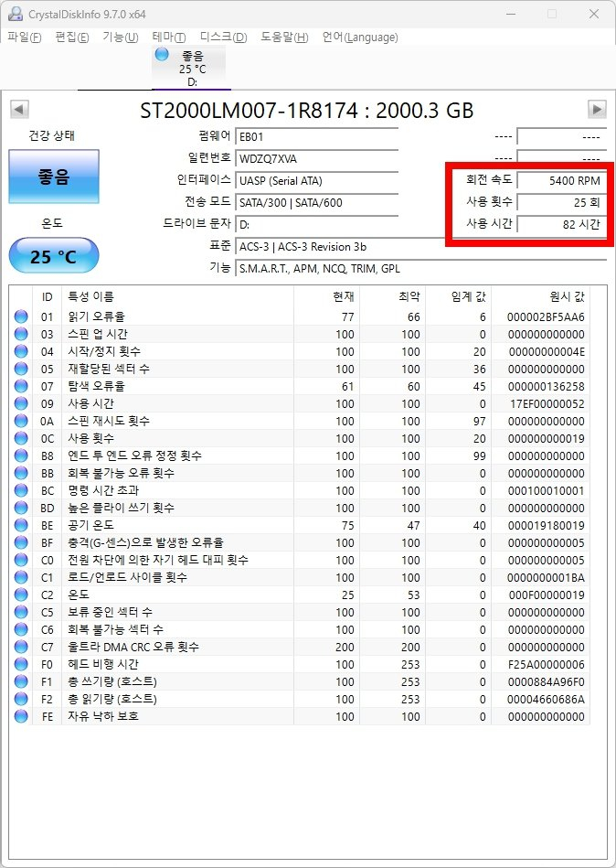Click the 특성 이름 column header
The image size is (616, 868).
pos(177,296)
